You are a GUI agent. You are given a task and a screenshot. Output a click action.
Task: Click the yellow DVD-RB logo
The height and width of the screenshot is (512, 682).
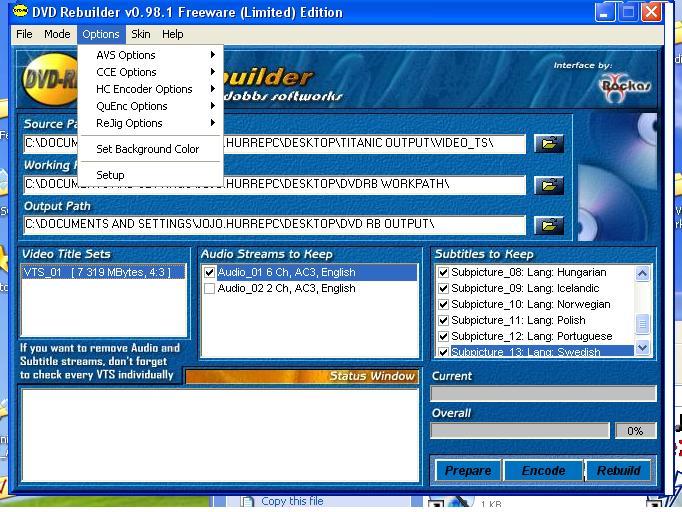(x=50, y=80)
